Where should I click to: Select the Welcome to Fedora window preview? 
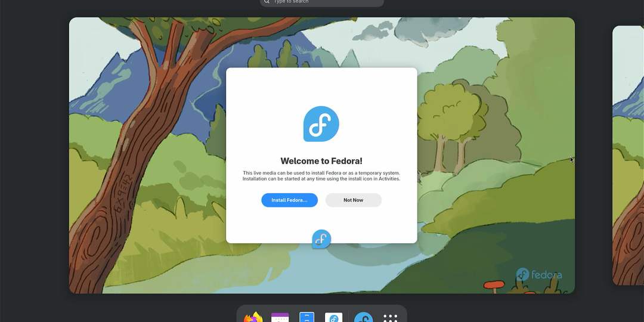[321, 155]
